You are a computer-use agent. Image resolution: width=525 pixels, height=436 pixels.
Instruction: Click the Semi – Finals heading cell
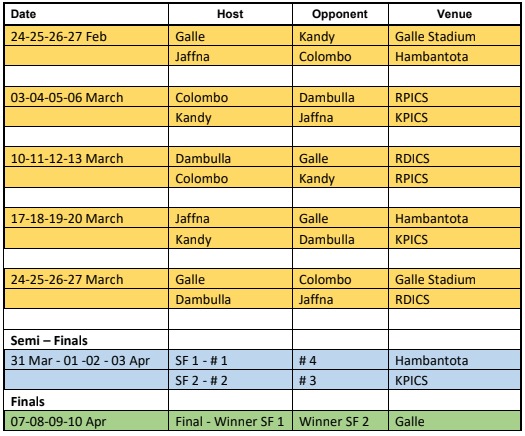[x=86, y=340]
